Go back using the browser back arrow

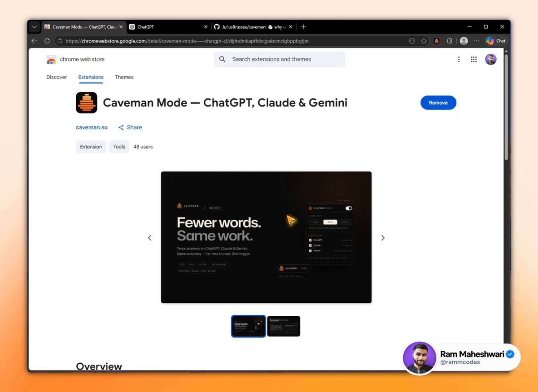(34, 41)
